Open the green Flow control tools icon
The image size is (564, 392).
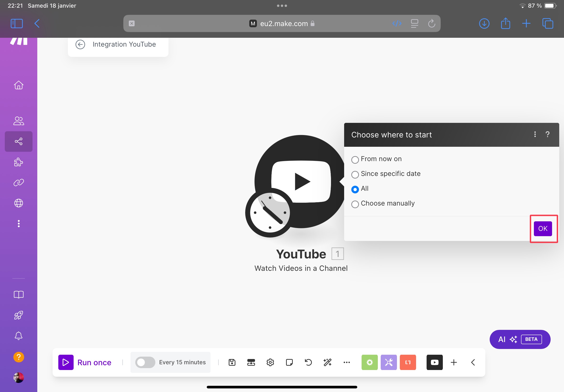pos(369,362)
